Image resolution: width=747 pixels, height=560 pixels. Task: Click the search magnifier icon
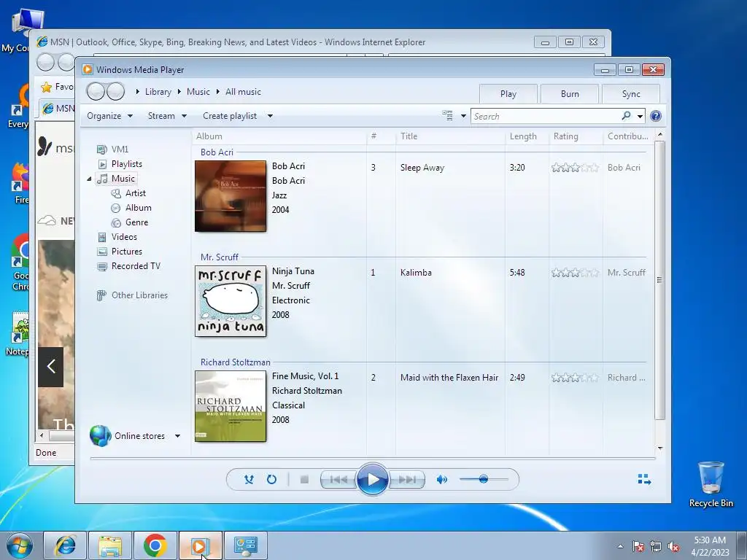pos(626,116)
